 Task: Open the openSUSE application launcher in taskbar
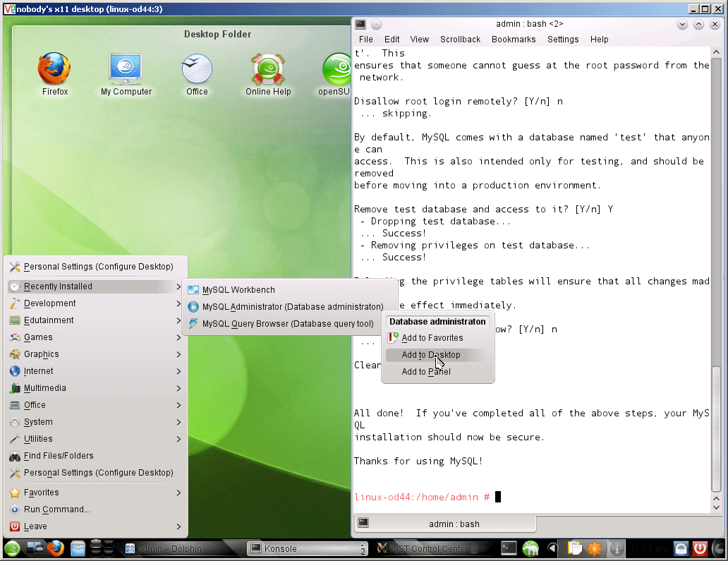pos(13,549)
